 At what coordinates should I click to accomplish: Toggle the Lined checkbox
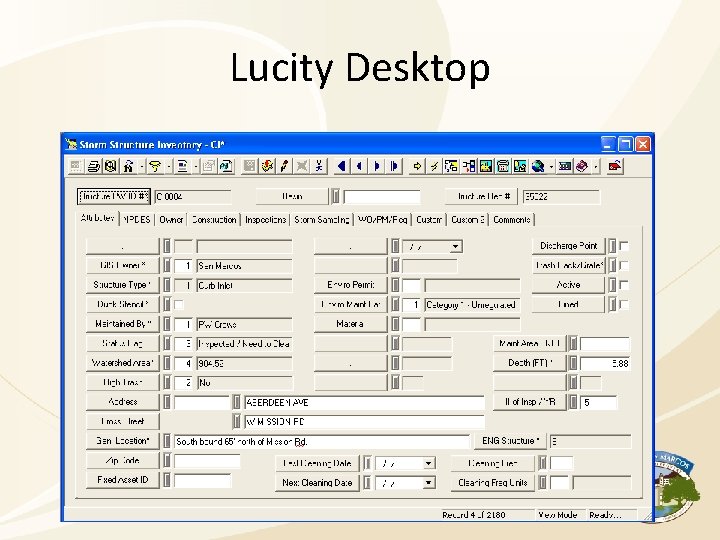[624, 304]
